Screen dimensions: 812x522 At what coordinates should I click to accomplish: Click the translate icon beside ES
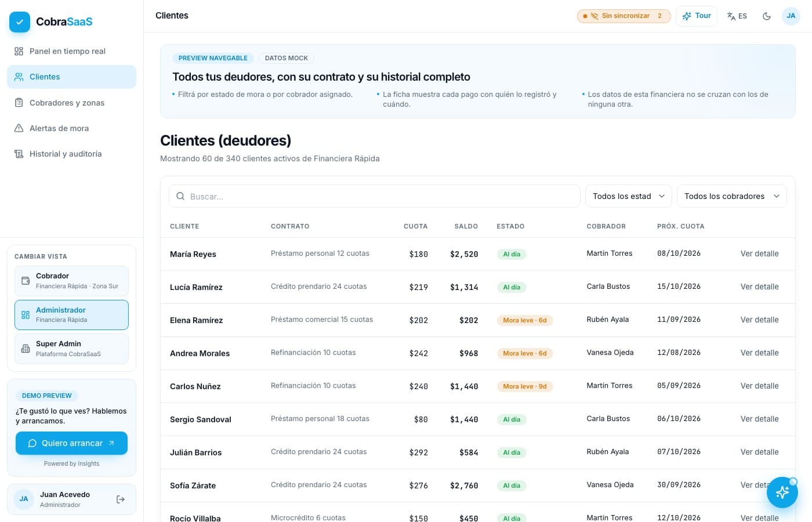[x=731, y=16]
